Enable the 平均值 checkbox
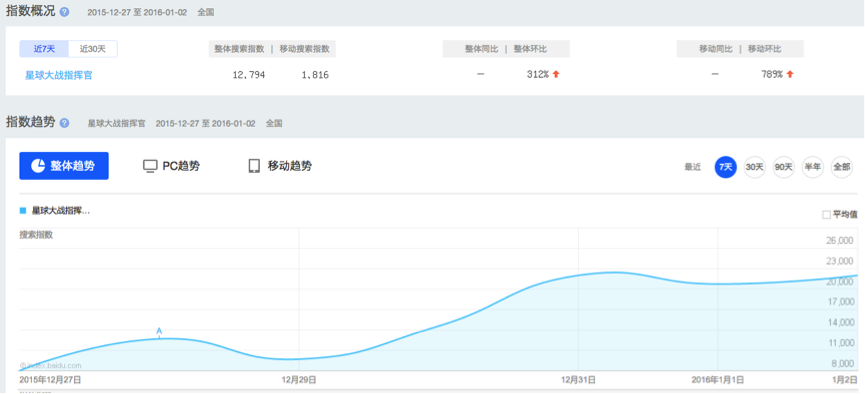The image size is (865, 394). coord(826,215)
